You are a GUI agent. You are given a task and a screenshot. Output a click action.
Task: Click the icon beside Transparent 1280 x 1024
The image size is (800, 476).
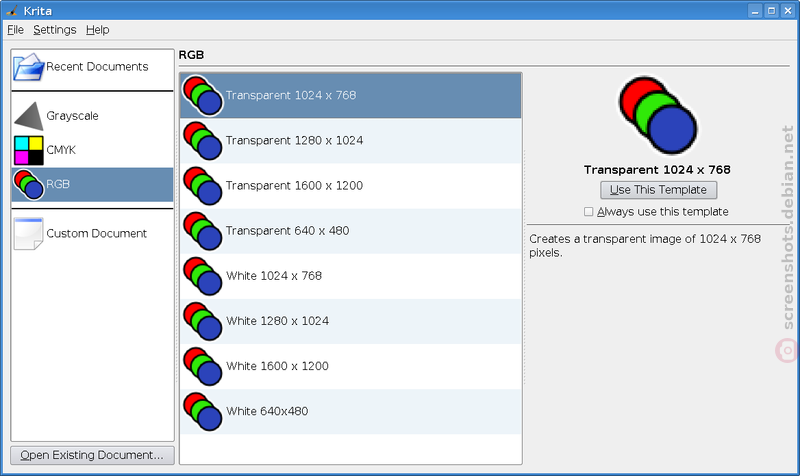point(203,141)
